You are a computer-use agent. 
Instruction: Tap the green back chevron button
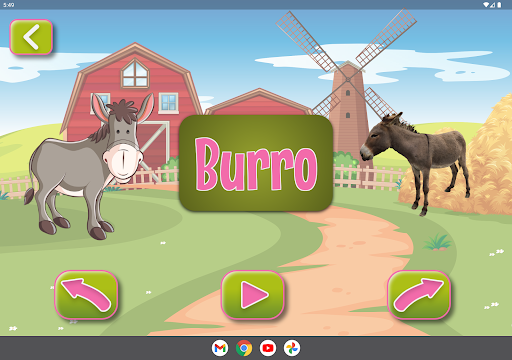coord(31,37)
